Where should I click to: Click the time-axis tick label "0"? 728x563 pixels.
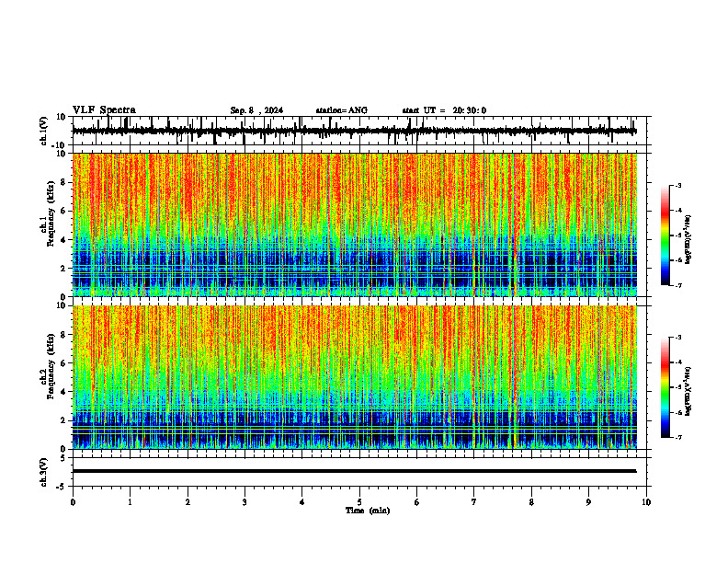click(x=73, y=502)
